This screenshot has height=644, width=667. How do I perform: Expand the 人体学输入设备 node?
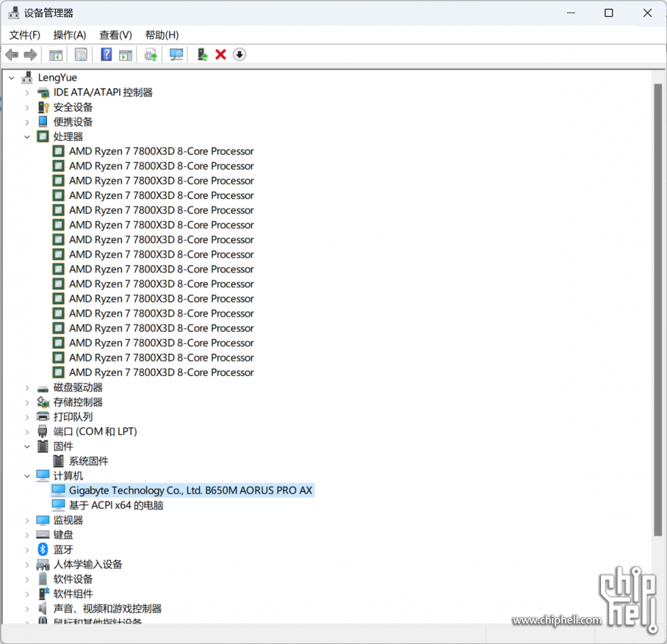[27, 565]
